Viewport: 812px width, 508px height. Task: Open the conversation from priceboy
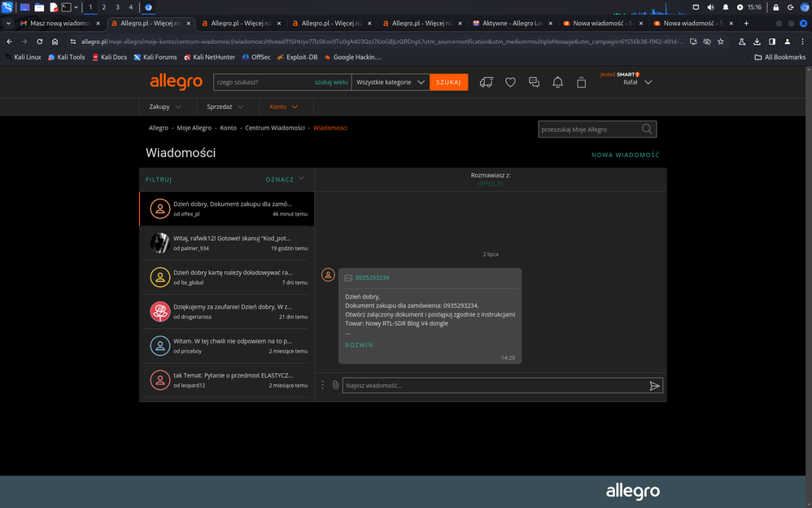pyautogui.click(x=227, y=346)
